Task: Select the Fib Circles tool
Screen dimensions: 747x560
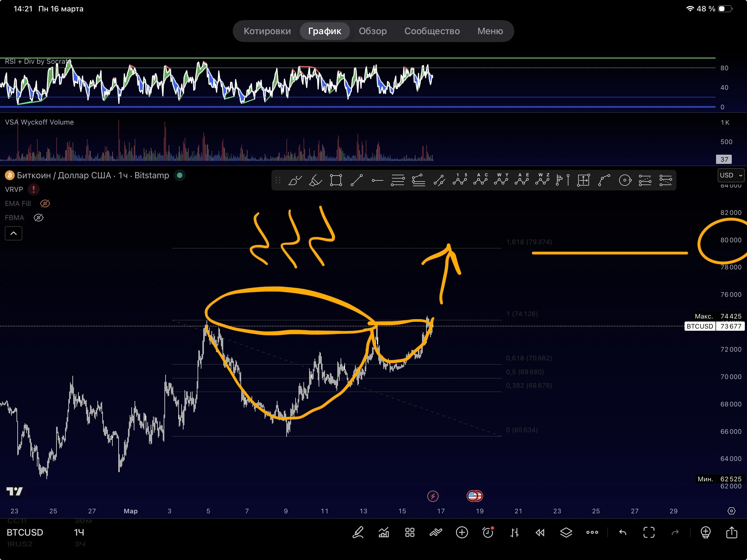Action: [625, 180]
